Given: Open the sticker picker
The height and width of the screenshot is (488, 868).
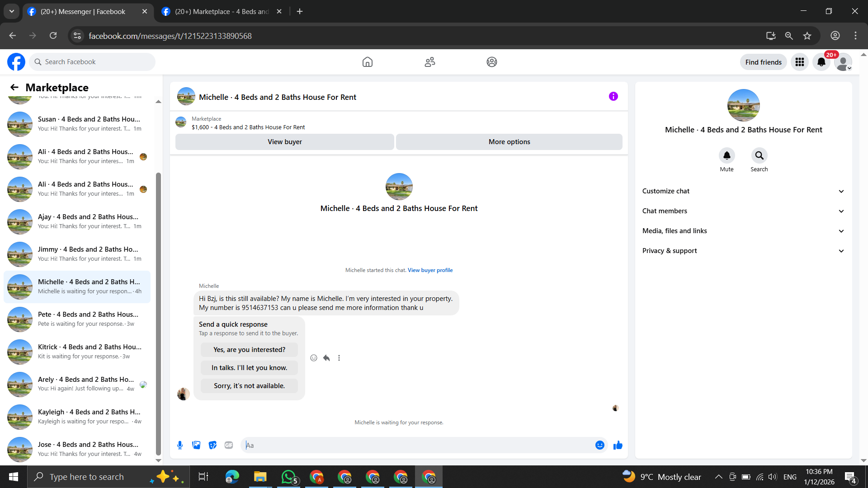Looking at the screenshot, I should pos(212,445).
